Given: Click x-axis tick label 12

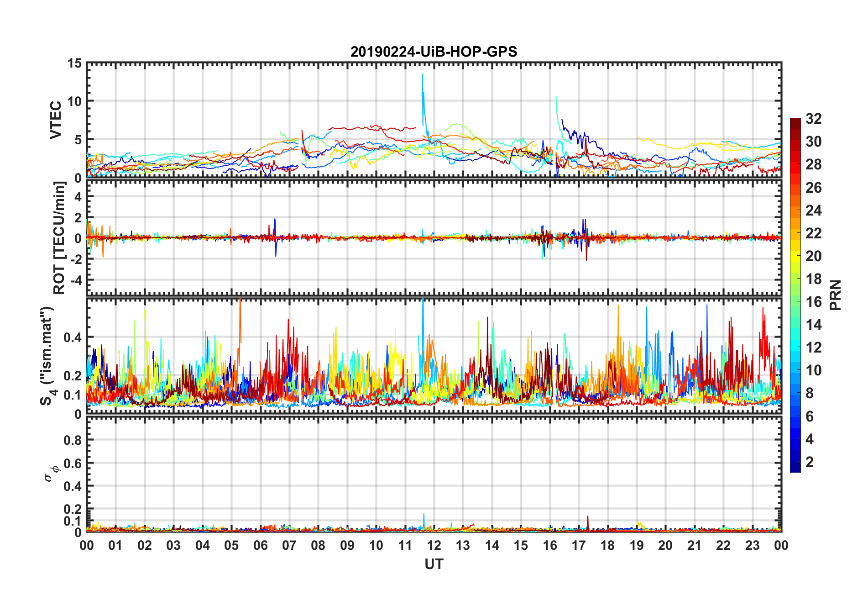Looking at the screenshot, I should tap(434, 545).
